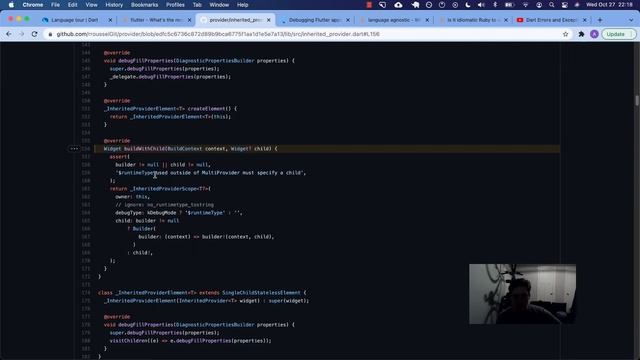
Task: Close the Dart Errors and Exceptions tab
Action: (584, 20)
